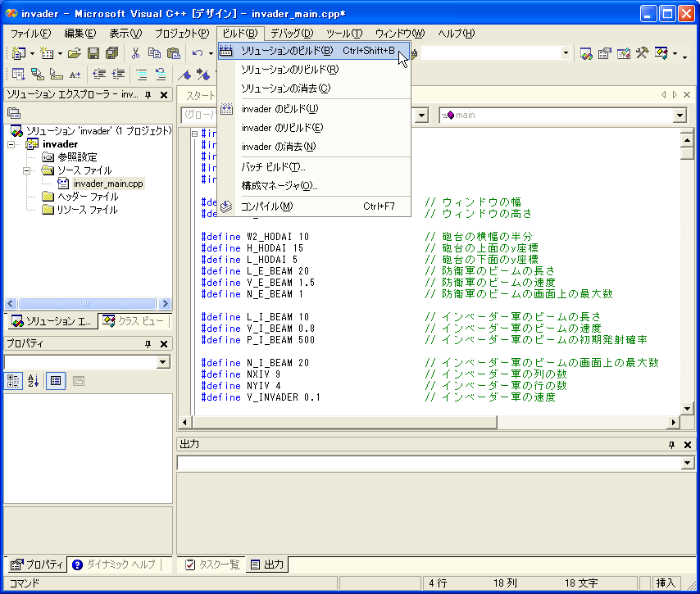Screen dimensions: 700x594
Task: Click the editor horizontal scrollbar thumb
Action: tap(344, 422)
